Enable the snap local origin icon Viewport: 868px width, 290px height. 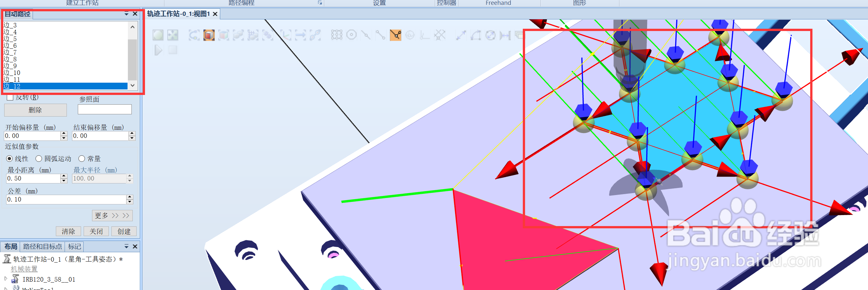[425, 35]
